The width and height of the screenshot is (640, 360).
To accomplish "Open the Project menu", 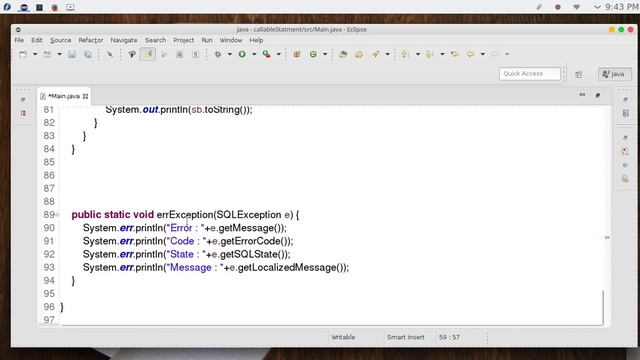I will (183, 40).
